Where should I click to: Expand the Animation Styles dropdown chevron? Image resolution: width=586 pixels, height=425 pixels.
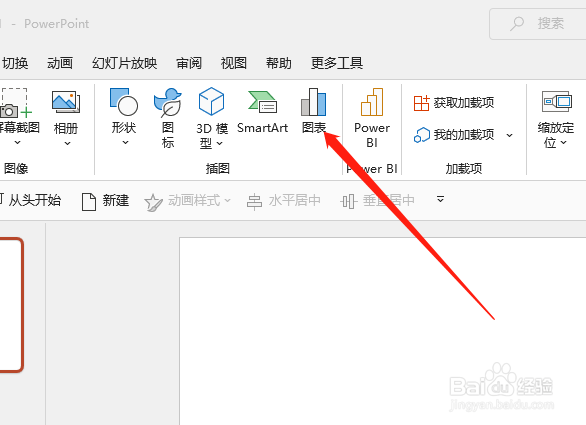pos(228,201)
